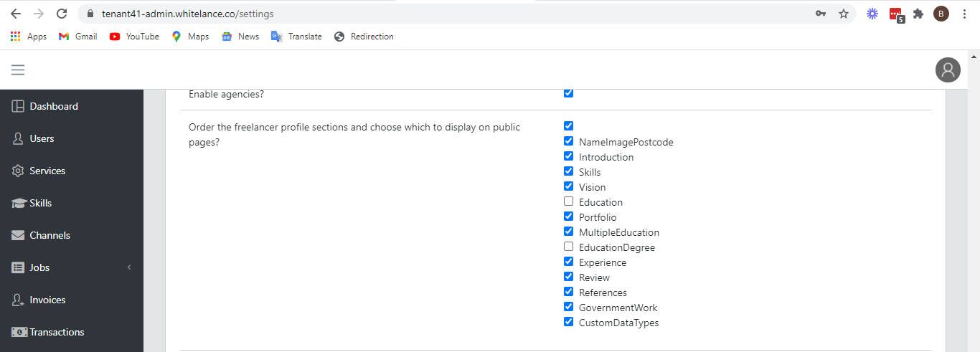The image size is (980, 352).
Task: Open Chrome profile avatar B
Action: click(x=941, y=14)
